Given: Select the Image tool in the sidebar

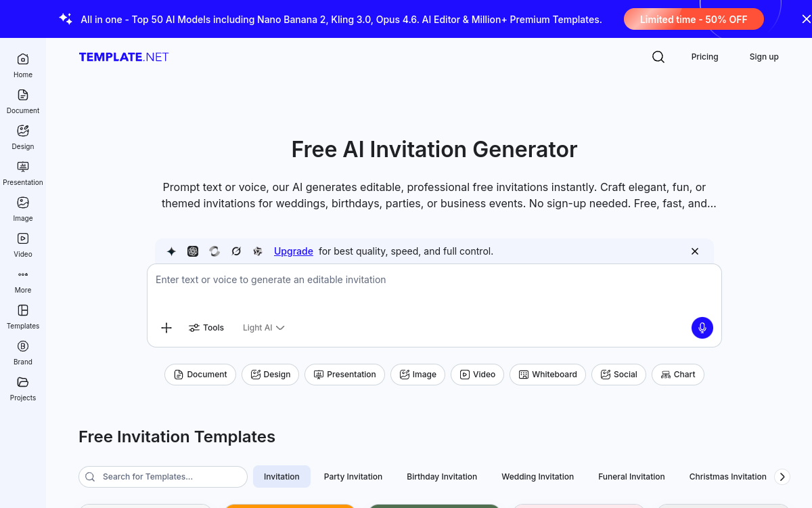Looking at the screenshot, I should tap(22, 209).
